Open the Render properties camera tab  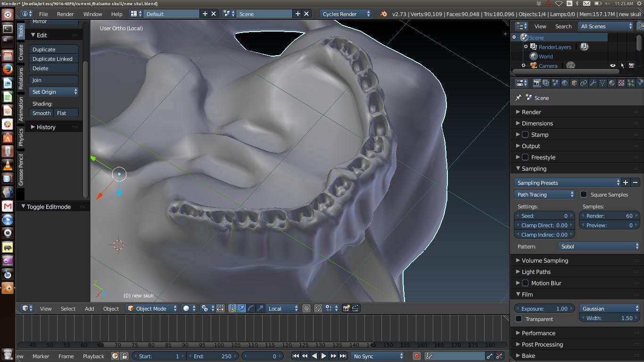[537, 83]
